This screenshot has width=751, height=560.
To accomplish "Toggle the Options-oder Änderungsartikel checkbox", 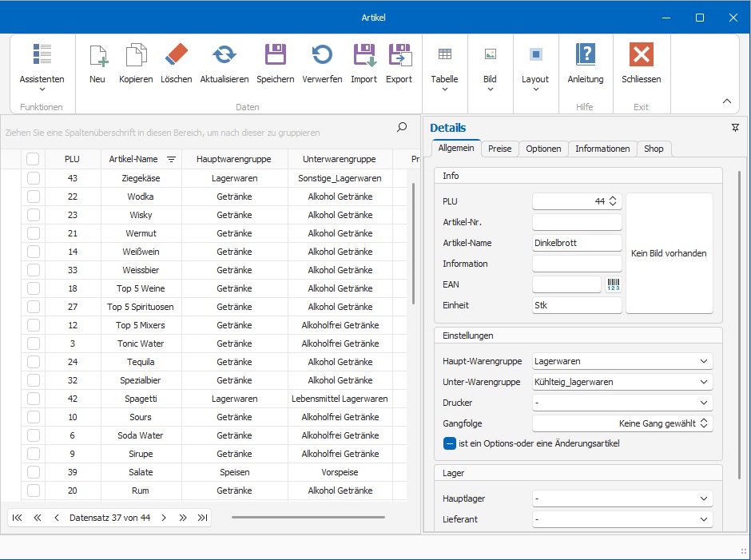I will [450, 443].
